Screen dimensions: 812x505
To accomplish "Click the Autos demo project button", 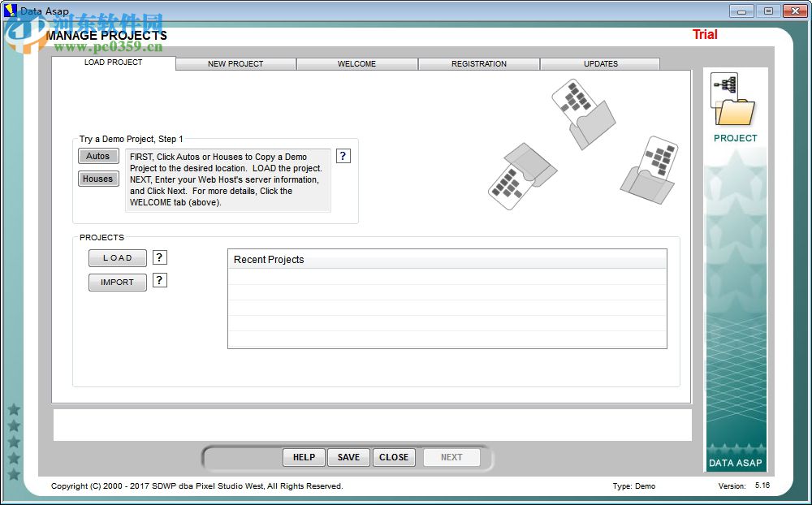I will 97,156.
